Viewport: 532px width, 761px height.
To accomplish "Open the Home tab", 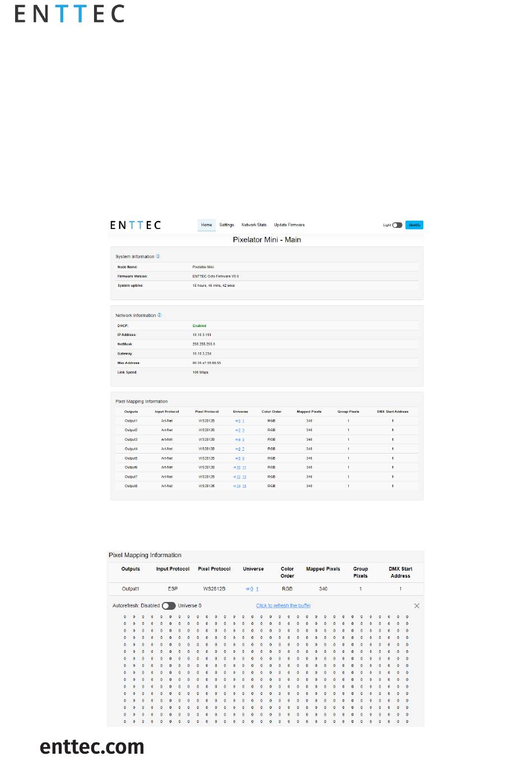I will click(207, 225).
